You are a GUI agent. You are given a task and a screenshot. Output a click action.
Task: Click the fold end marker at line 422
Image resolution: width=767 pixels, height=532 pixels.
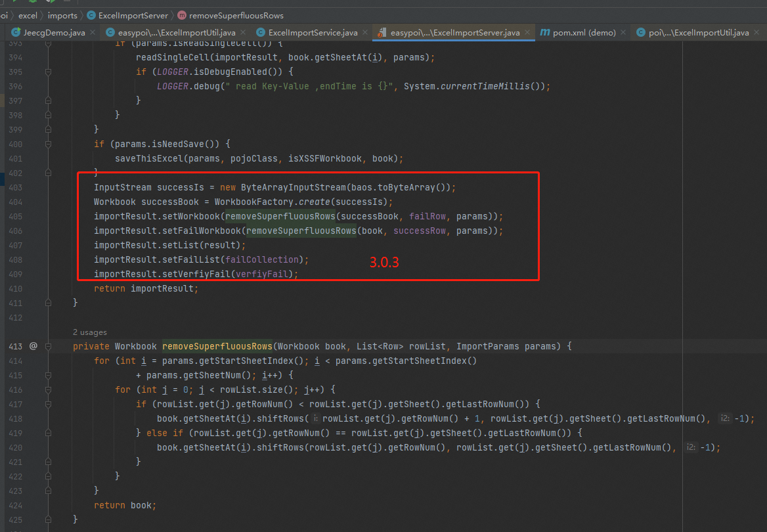tap(48, 476)
